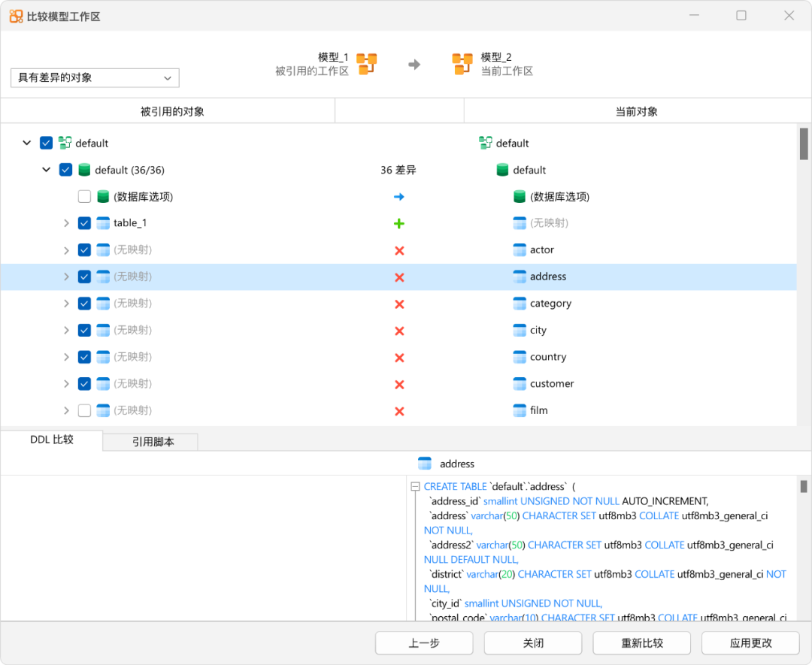Uncheck the checkbox in the customer row
812x665 pixels.
click(x=84, y=383)
